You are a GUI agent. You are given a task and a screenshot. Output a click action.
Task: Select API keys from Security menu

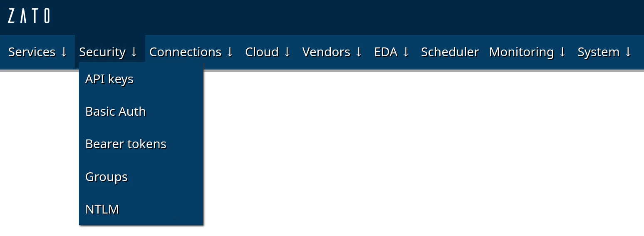pos(109,79)
